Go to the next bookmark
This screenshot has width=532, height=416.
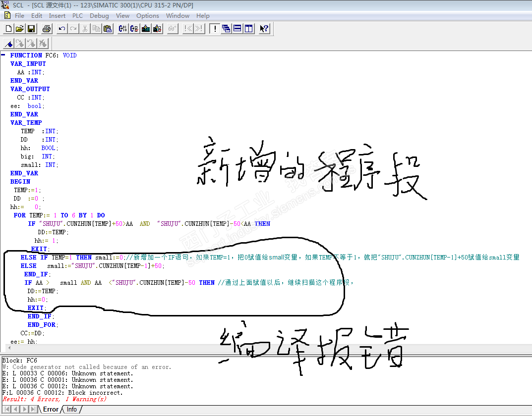(x=20, y=44)
